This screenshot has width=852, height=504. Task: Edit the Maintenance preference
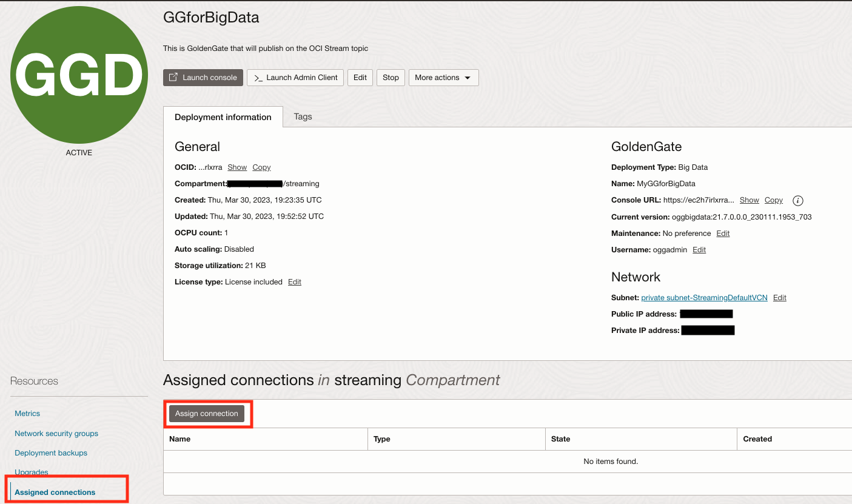tap(723, 234)
